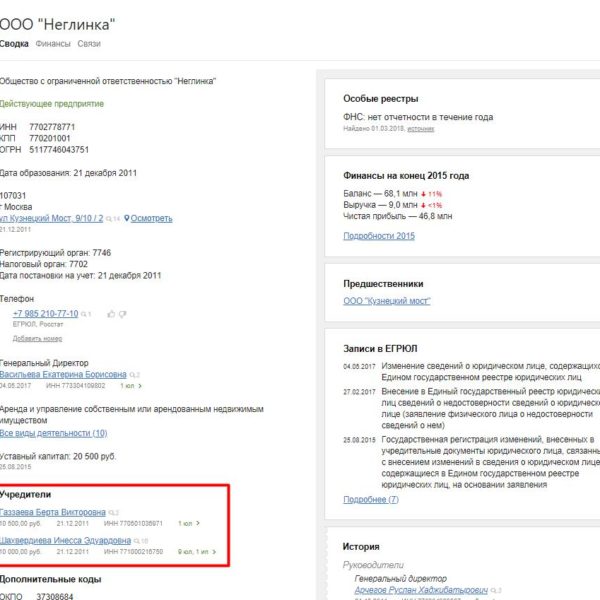Expand '9 юл, 1 ип' for Шахвердиева
The image size is (600, 600).
point(194,552)
